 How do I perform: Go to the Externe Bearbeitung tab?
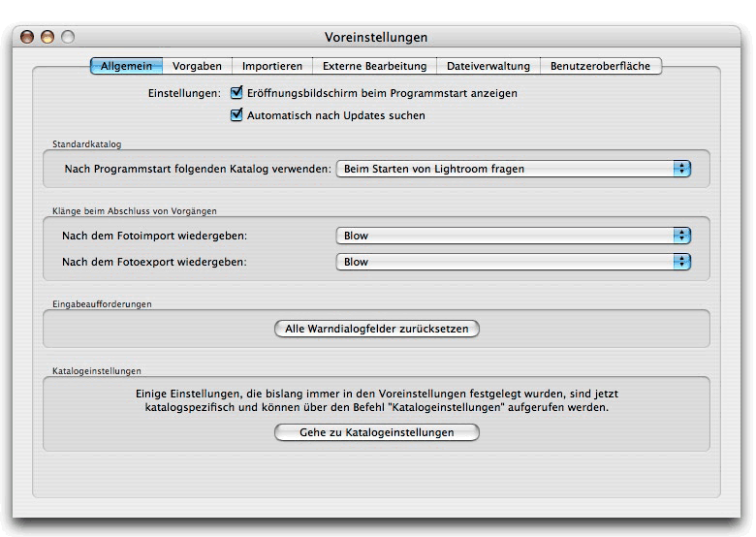pos(374,66)
